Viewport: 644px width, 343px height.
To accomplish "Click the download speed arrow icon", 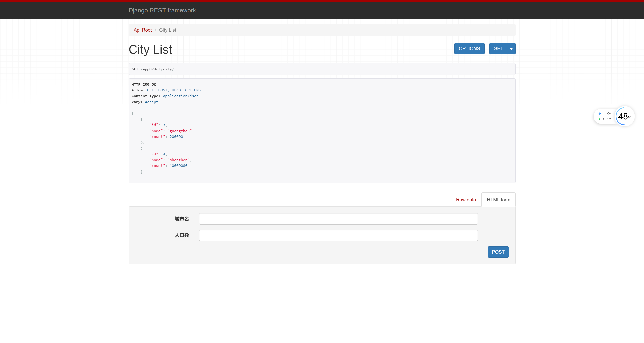I will pos(600,119).
